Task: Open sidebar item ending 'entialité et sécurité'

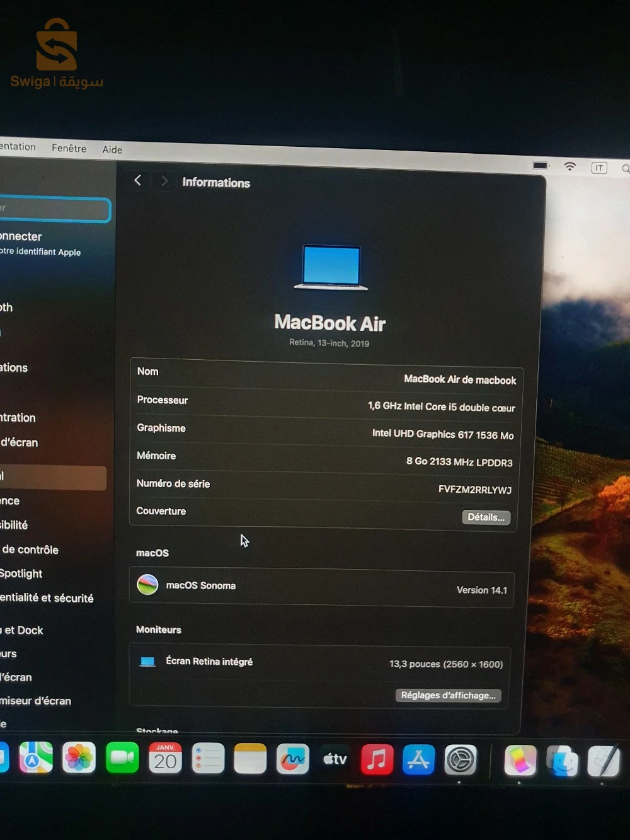Action: point(47,598)
